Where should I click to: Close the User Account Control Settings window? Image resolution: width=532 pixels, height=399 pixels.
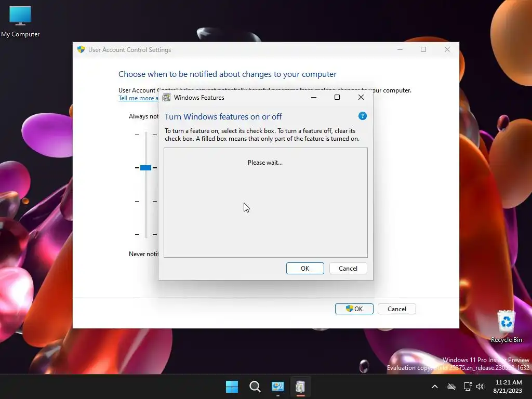[x=447, y=49]
